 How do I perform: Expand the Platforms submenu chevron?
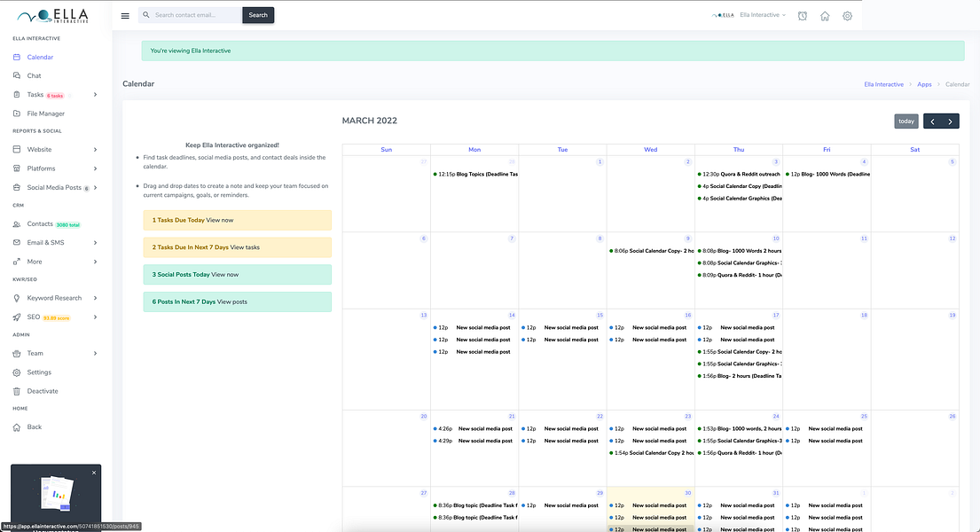[x=95, y=168]
